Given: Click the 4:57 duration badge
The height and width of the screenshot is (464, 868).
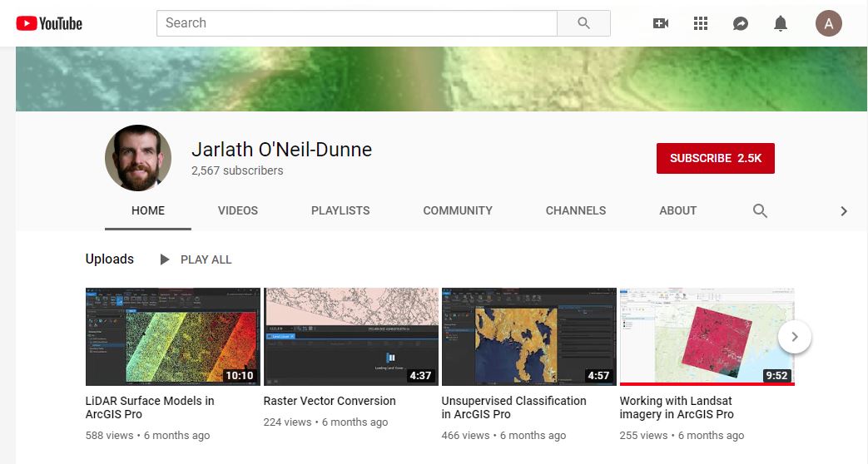Looking at the screenshot, I should pyautogui.click(x=598, y=376).
